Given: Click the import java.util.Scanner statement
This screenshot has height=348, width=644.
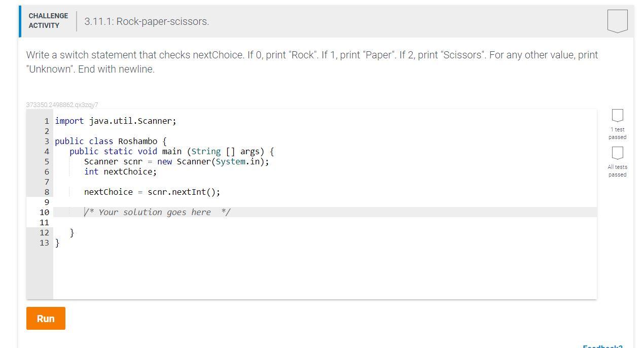Looking at the screenshot, I should click(115, 121).
